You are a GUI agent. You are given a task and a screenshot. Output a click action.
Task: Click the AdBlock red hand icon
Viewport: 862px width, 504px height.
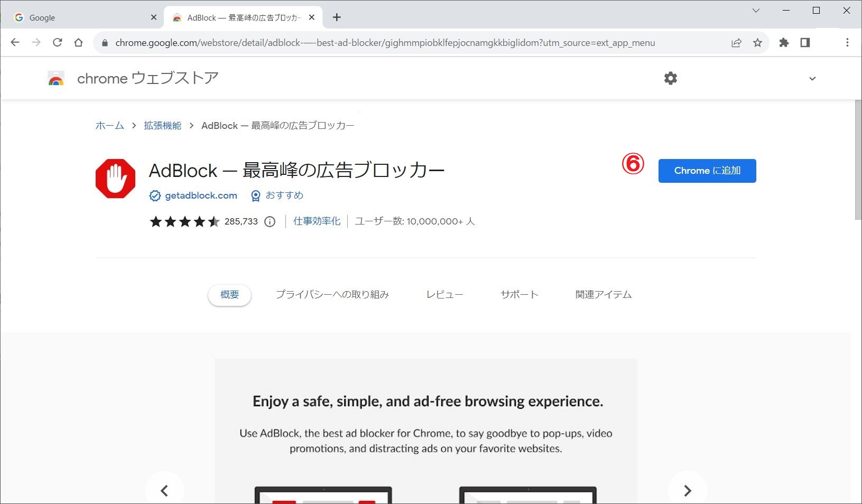pos(115,179)
